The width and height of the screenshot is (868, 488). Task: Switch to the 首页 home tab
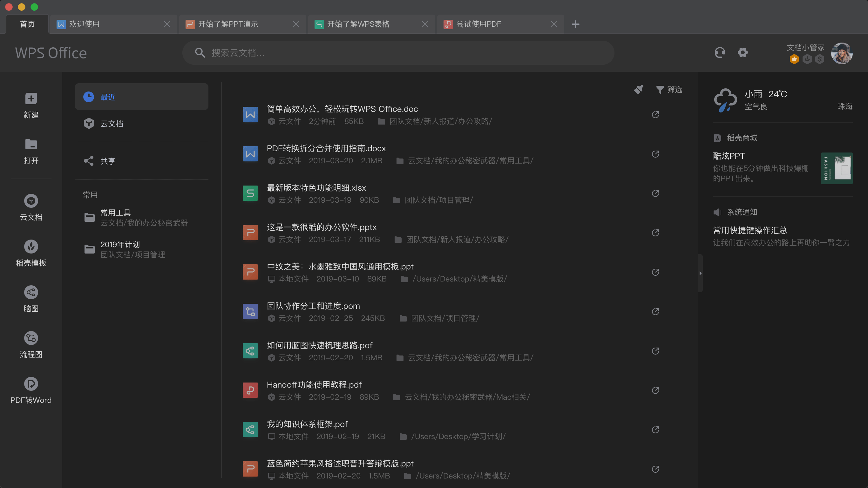(27, 24)
